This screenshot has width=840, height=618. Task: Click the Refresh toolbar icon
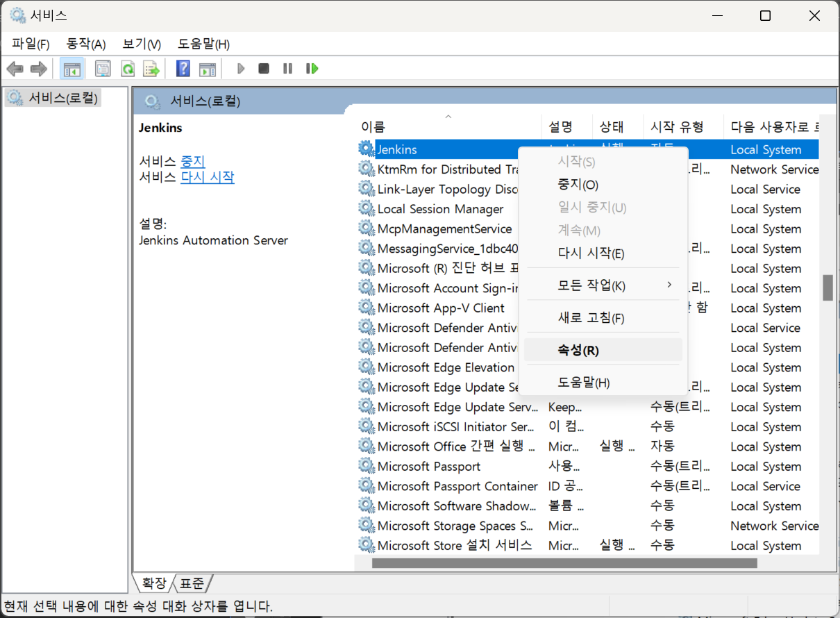click(128, 69)
